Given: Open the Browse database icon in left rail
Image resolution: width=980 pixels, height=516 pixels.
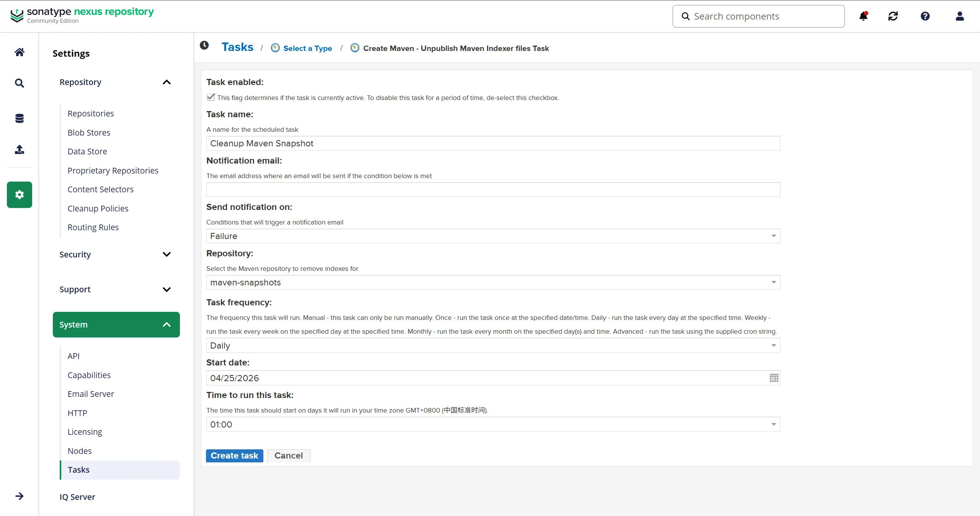Looking at the screenshot, I should click(x=20, y=118).
